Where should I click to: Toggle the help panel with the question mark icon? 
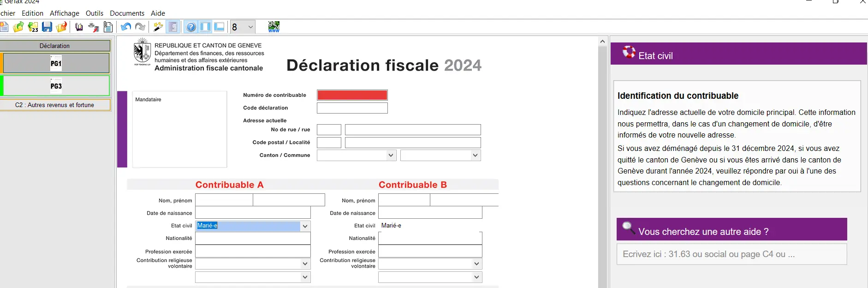pyautogui.click(x=191, y=27)
